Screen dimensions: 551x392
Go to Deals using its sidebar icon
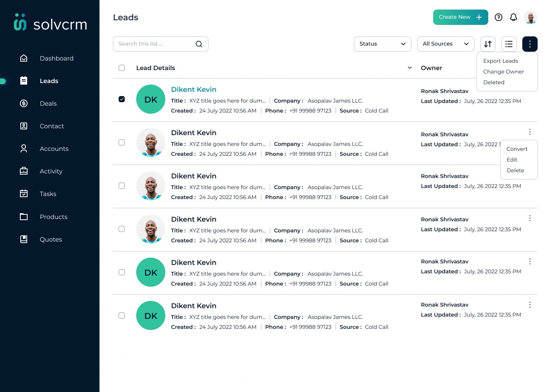tap(24, 103)
